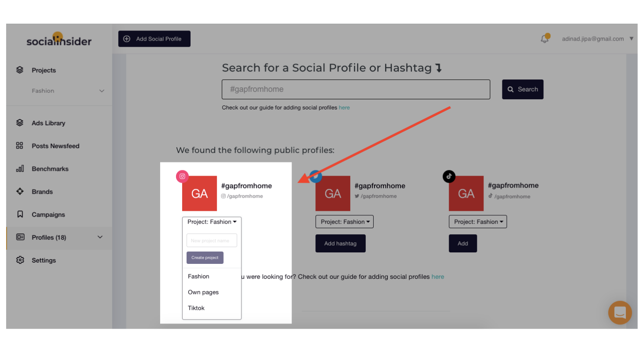
Task: Click the Campaigns bookmark icon
Action: [x=19, y=214]
